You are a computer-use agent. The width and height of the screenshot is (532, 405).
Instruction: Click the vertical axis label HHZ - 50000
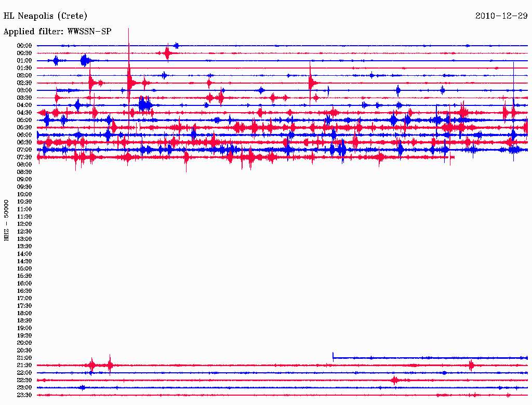pos(6,220)
